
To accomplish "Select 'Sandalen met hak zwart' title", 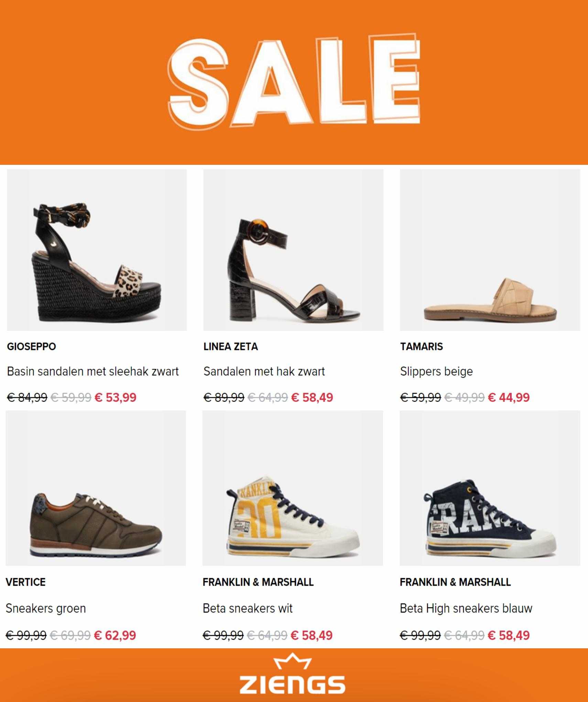I will (264, 372).
